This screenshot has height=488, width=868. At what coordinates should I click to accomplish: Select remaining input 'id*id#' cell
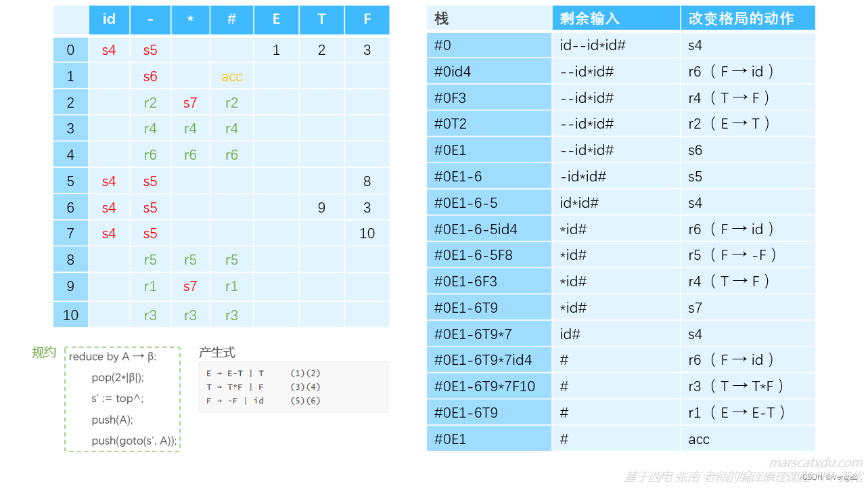pos(616,203)
